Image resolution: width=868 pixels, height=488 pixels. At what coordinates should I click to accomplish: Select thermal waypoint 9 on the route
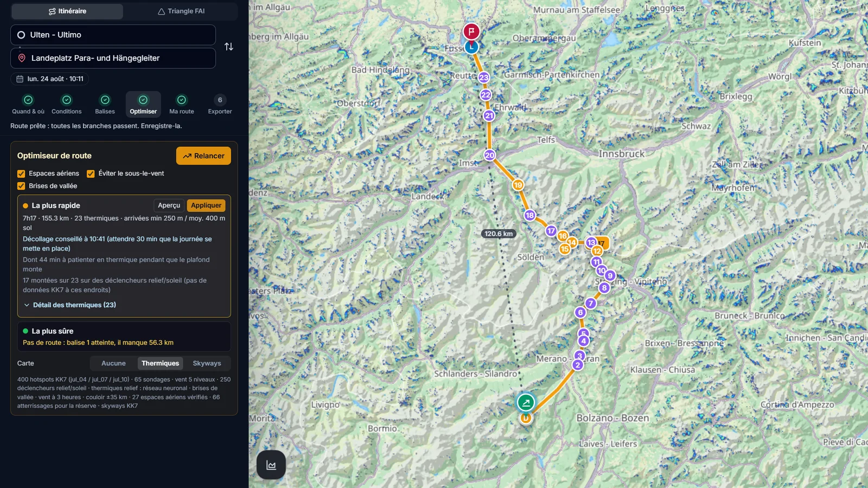610,275
